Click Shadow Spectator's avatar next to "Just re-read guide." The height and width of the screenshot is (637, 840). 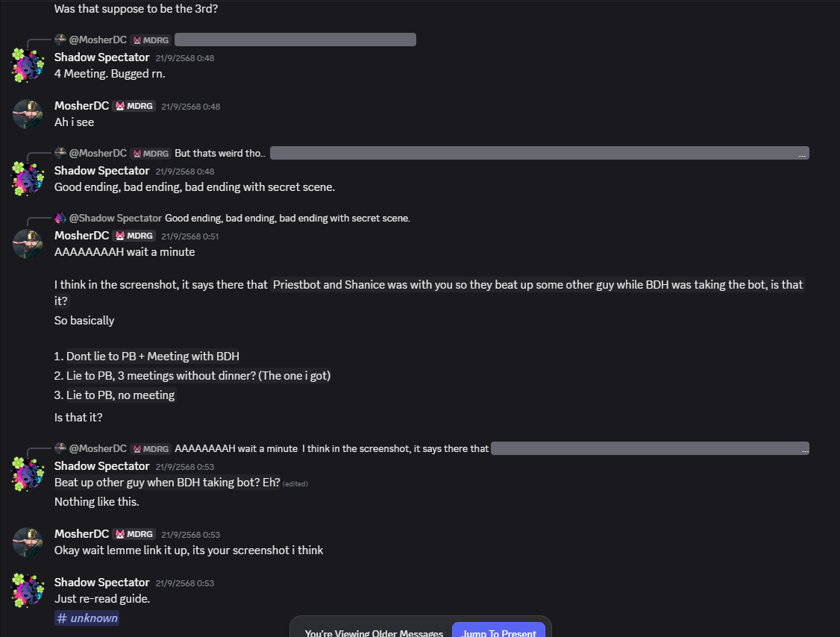coord(28,590)
